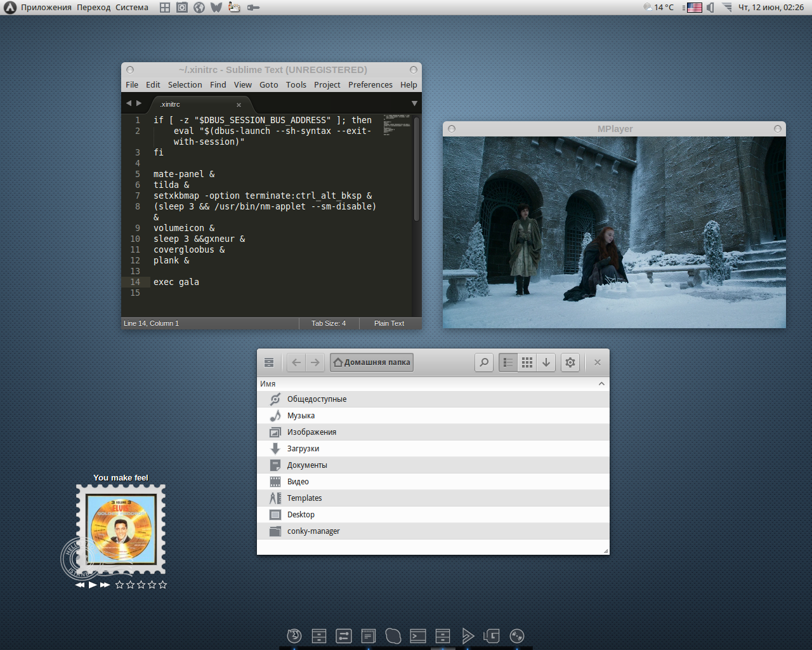Image resolution: width=812 pixels, height=650 pixels.
Task: Open Sublime Text Edit menu
Action: 153,84
